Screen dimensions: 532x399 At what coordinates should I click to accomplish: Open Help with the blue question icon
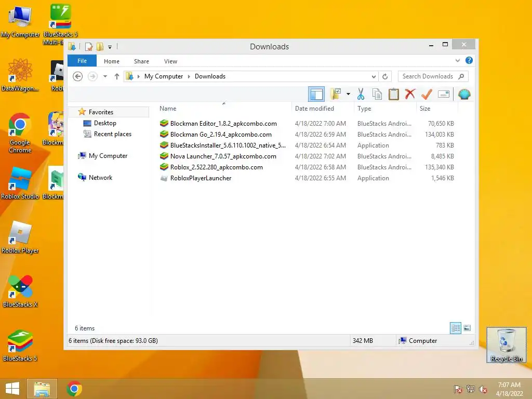point(469,60)
